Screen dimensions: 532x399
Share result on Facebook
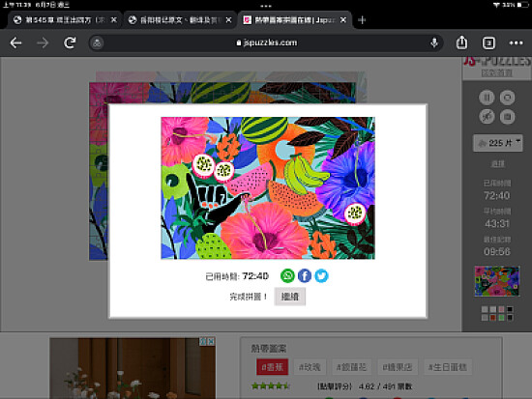click(305, 275)
